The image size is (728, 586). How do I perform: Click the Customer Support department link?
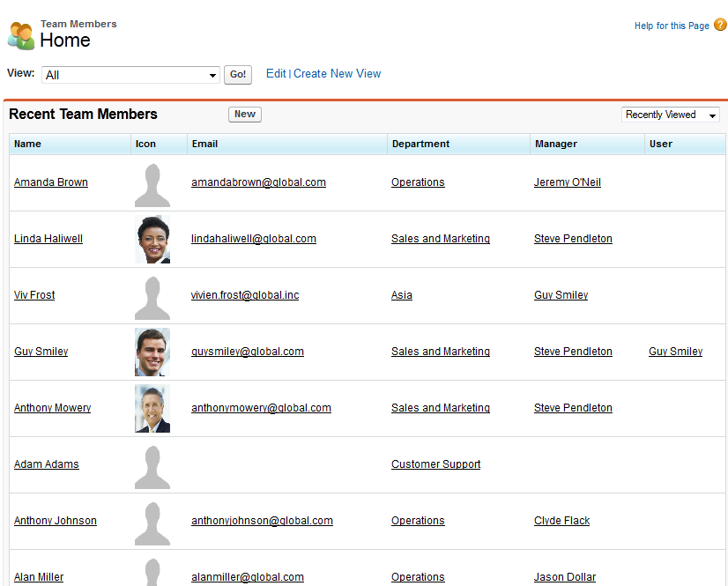coord(435,464)
